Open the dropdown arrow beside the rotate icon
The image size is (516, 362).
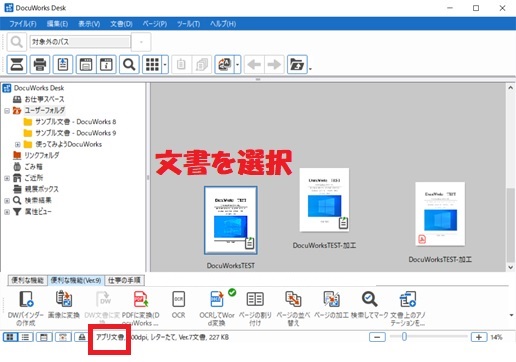237,64
